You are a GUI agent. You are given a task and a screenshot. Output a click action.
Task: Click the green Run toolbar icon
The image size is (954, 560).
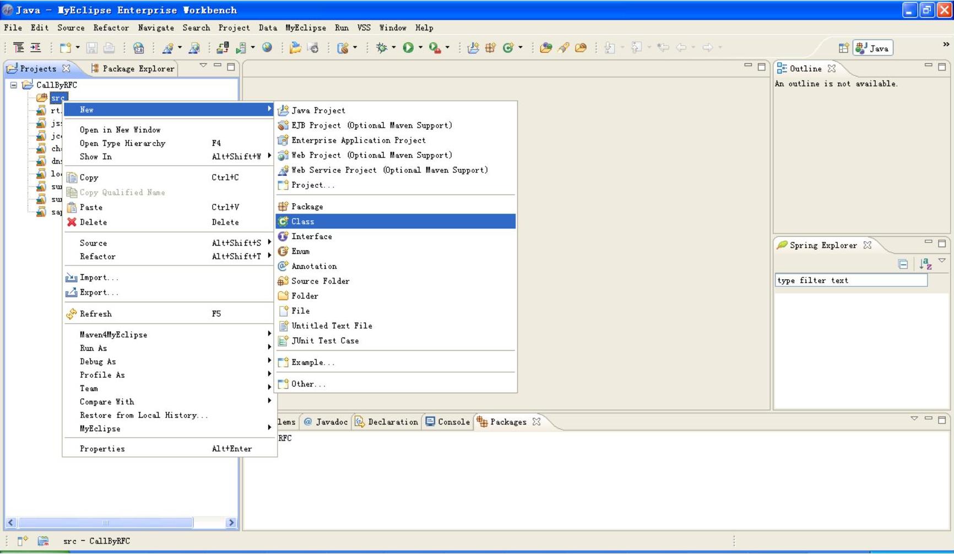click(x=408, y=48)
